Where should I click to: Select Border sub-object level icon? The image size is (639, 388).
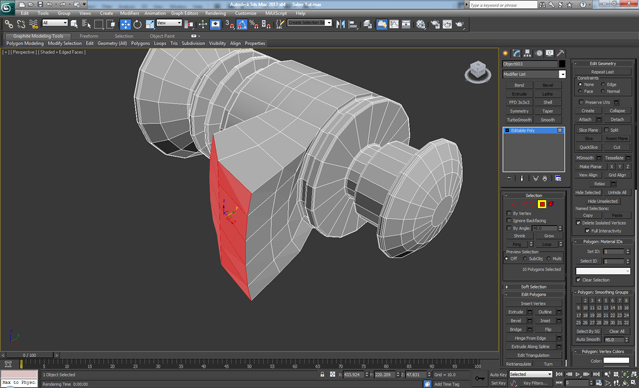click(x=533, y=204)
